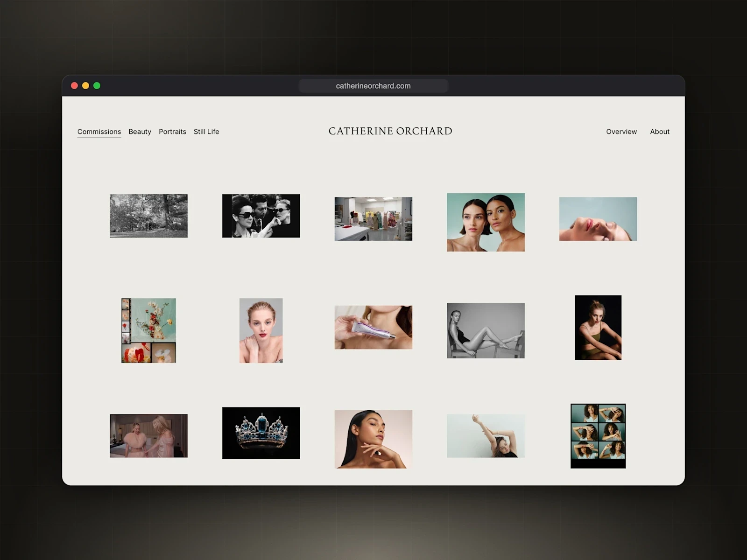The width and height of the screenshot is (747, 560).
Task: Open the Overview link
Action: [x=621, y=132]
